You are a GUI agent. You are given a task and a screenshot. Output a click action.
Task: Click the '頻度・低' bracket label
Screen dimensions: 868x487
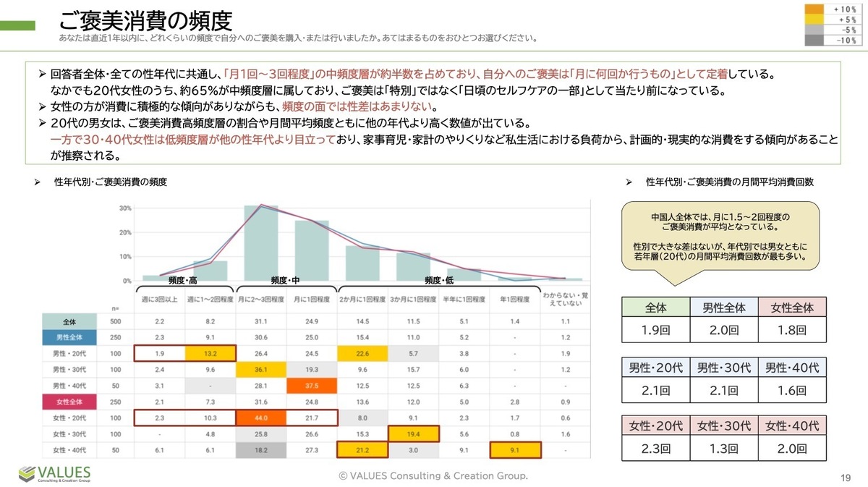(x=439, y=280)
